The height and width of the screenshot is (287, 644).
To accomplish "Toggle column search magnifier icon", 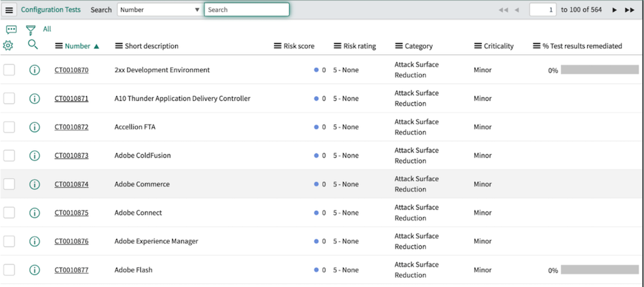I will tap(33, 45).
